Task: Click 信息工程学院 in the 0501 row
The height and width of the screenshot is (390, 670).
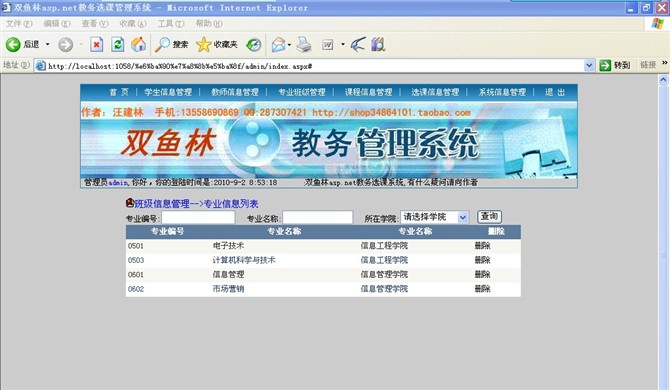Action: [x=384, y=246]
